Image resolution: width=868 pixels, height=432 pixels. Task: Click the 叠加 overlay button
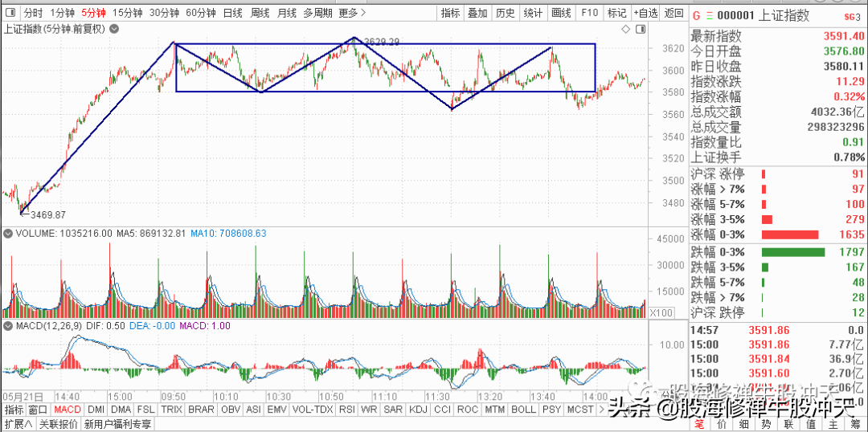click(x=477, y=13)
